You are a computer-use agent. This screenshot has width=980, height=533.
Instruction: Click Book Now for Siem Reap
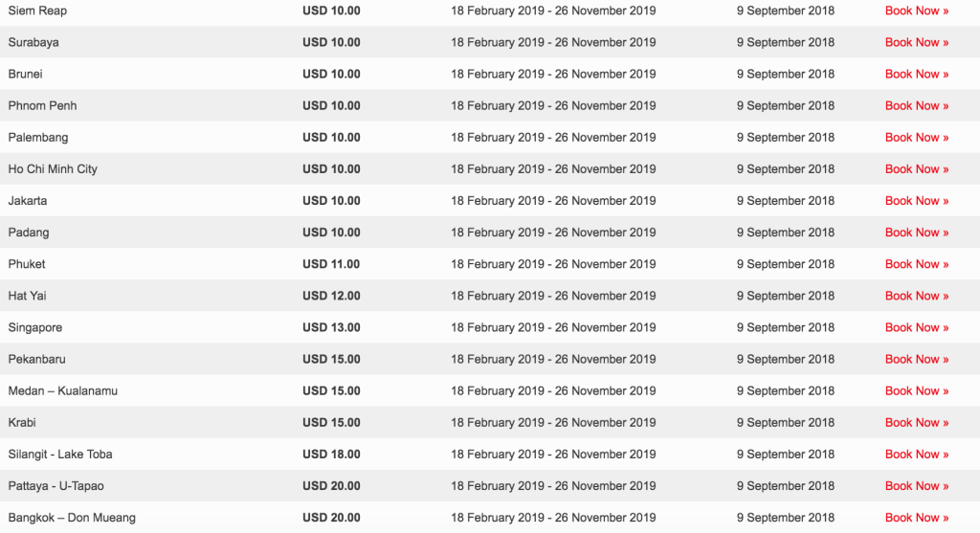(x=916, y=11)
